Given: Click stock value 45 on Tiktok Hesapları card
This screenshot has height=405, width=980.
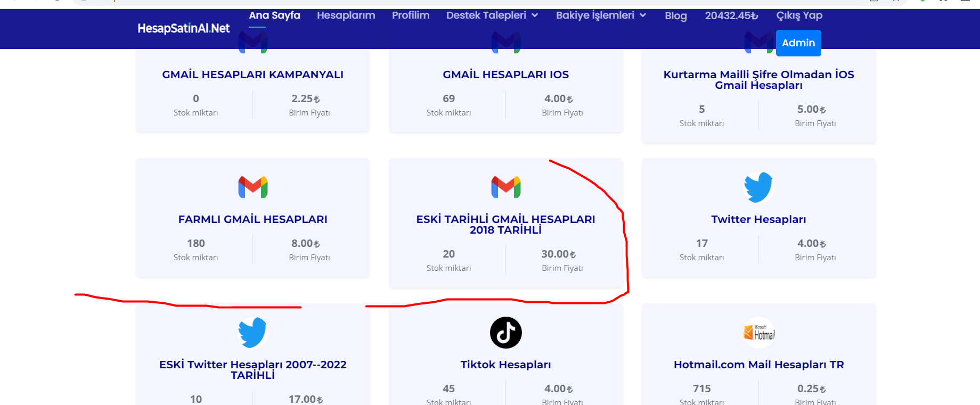Looking at the screenshot, I should pos(449,389).
